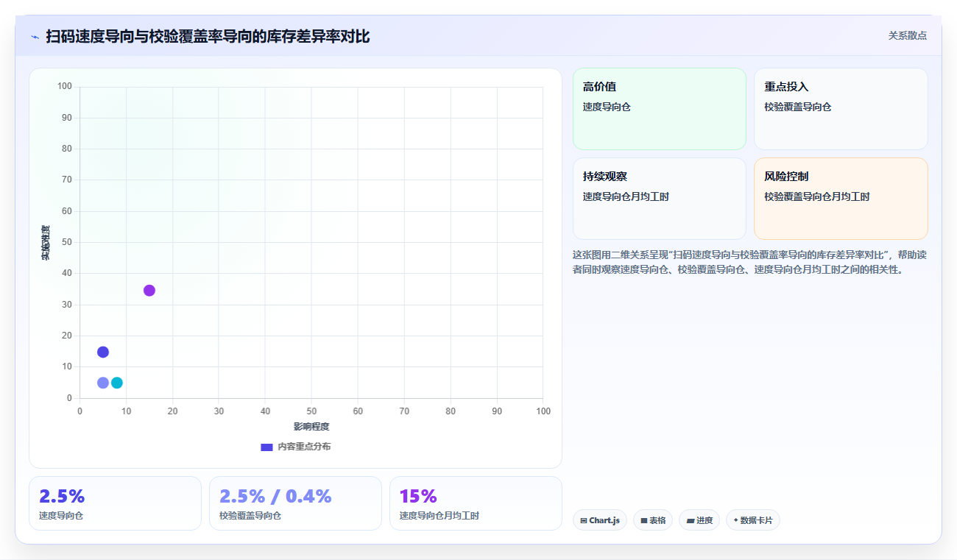Click the dark blue scatter point near 15
Image resolution: width=957 pixels, height=560 pixels.
click(103, 352)
